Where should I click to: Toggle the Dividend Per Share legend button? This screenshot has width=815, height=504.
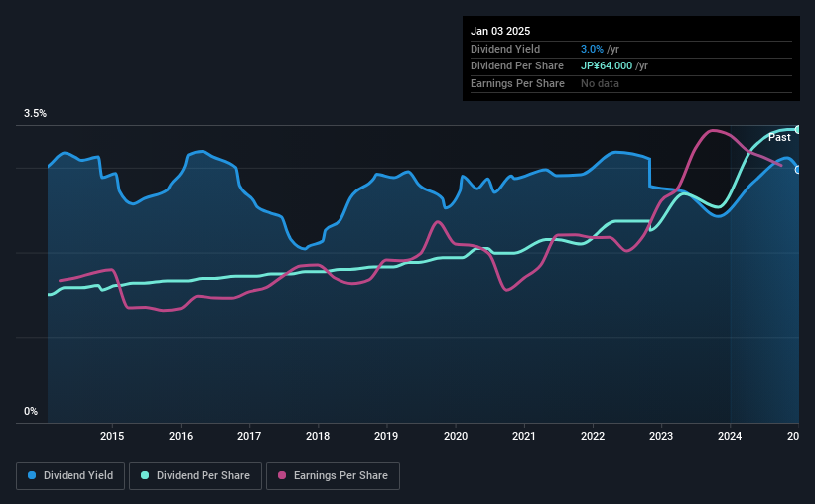196,476
